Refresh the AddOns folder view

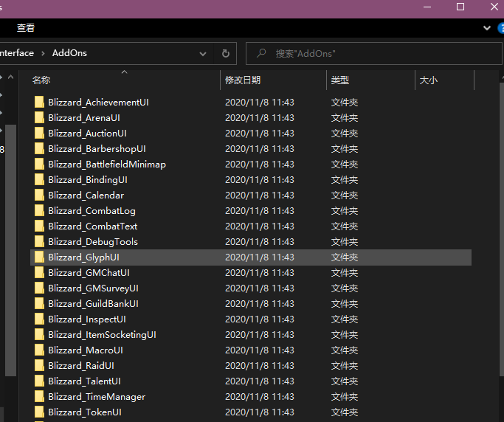(x=226, y=53)
